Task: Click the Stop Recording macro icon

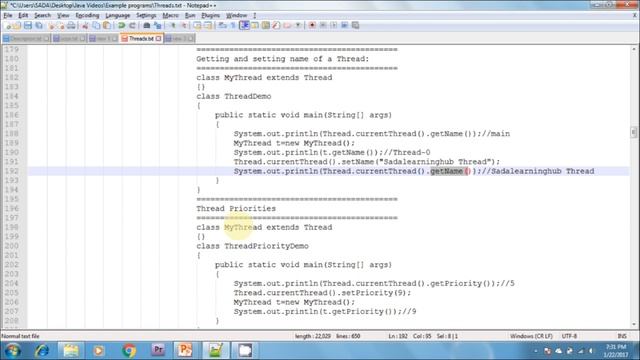Action: pos(323,25)
